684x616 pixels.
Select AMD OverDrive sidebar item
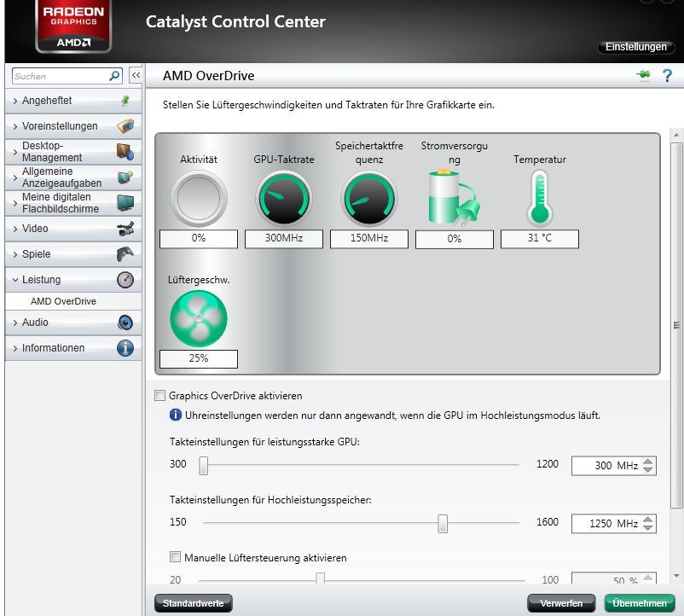[x=73, y=301]
